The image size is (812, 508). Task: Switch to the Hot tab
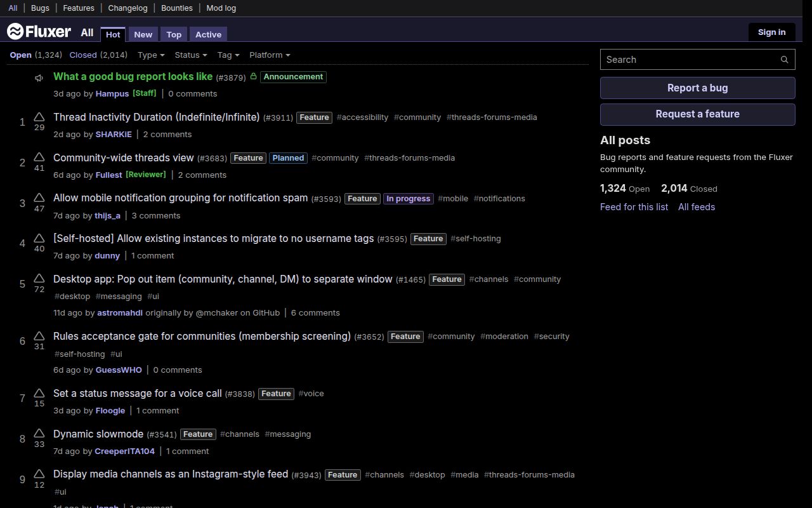pyautogui.click(x=113, y=34)
